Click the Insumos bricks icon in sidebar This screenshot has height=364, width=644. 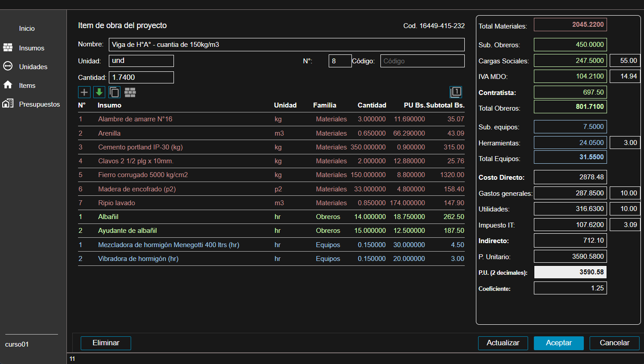coord(8,48)
